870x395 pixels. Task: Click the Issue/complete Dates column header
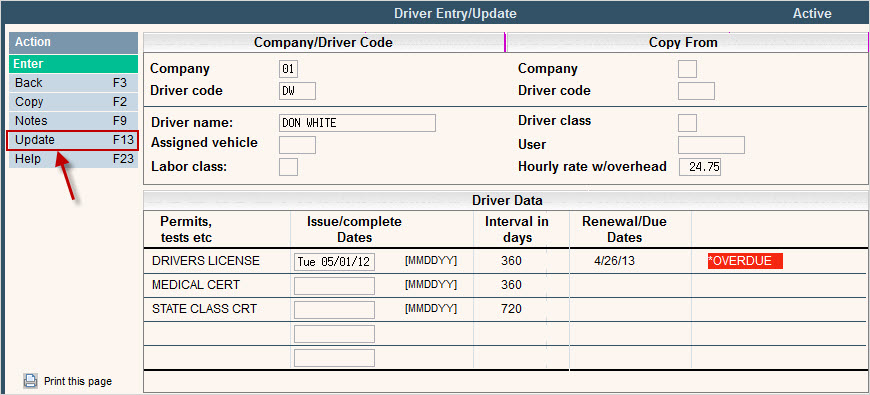pyautogui.click(x=354, y=230)
